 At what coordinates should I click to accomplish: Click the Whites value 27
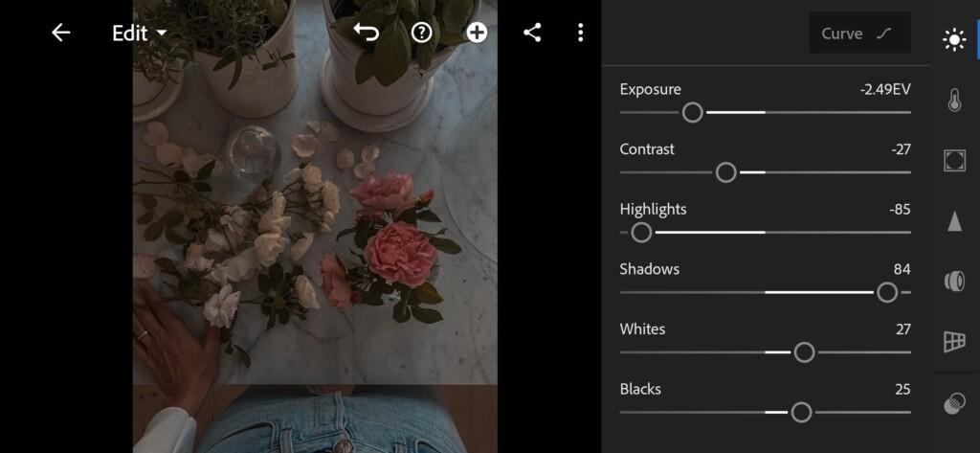click(903, 329)
